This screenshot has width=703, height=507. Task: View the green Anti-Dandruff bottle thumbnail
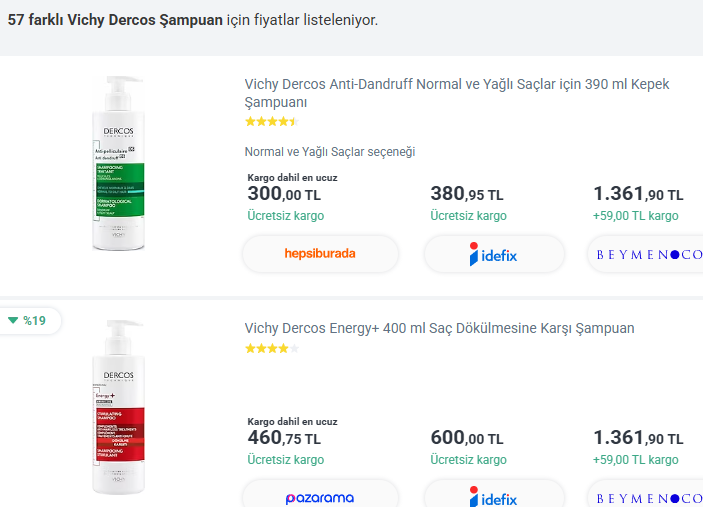point(118,163)
